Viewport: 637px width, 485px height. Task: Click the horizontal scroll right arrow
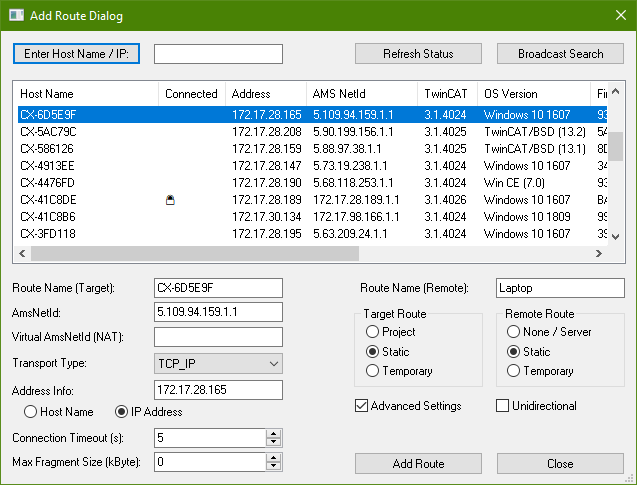[599, 253]
